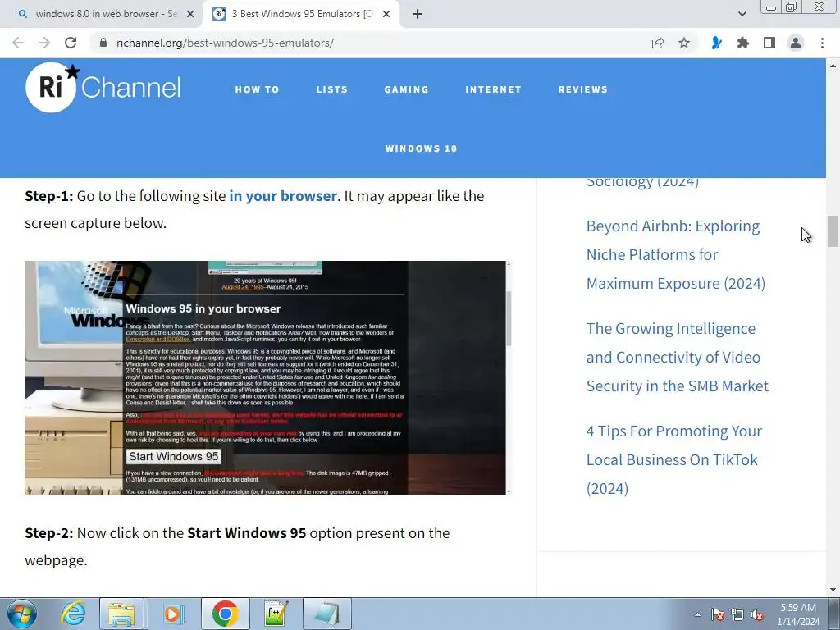Viewport: 840px width, 630px height.
Task: Show hidden system tray icons
Action: (x=697, y=614)
